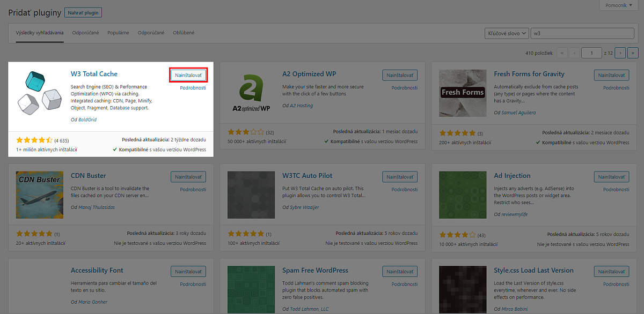The height and width of the screenshot is (314, 644).
Task: Open the Fresh Forms for Gravity thumbnail
Action: [x=463, y=93]
